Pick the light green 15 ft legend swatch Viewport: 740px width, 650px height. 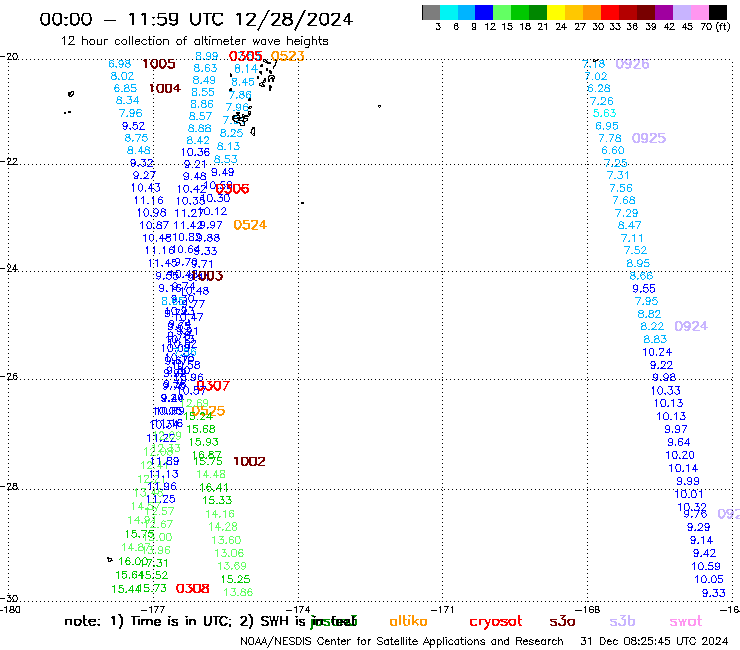point(503,12)
